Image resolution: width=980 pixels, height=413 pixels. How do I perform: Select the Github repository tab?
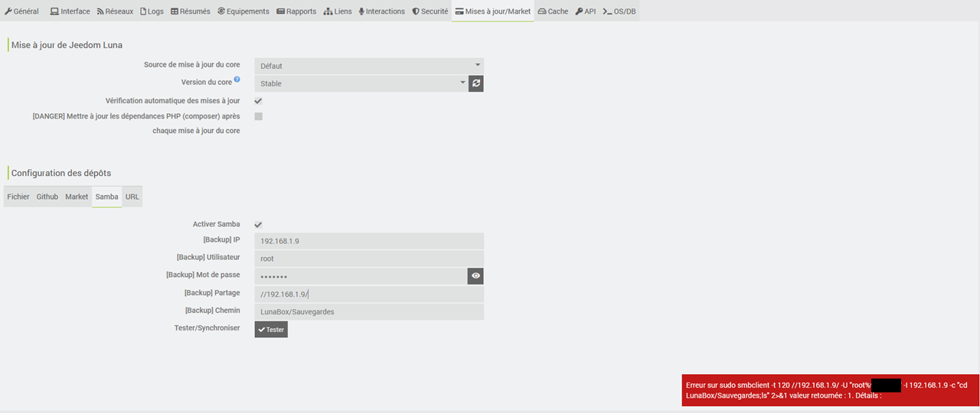47,197
